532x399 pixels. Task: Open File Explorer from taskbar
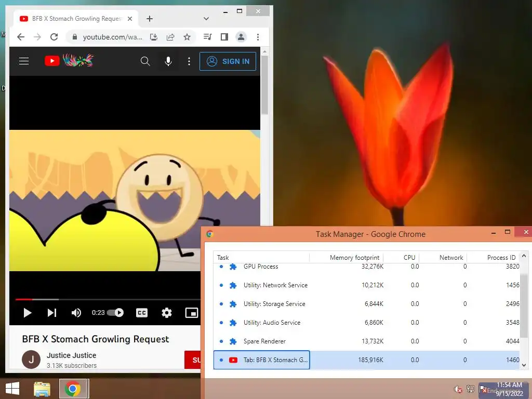pos(42,389)
